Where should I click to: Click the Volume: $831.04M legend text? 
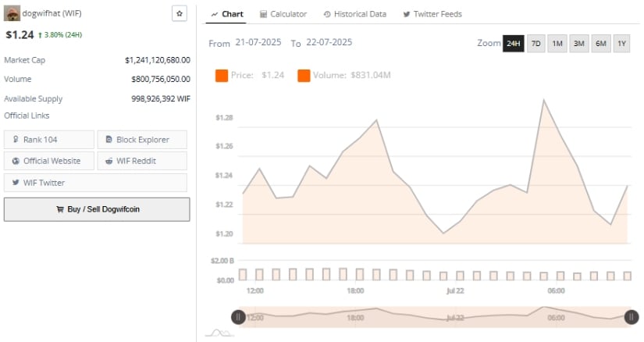point(351,75)
